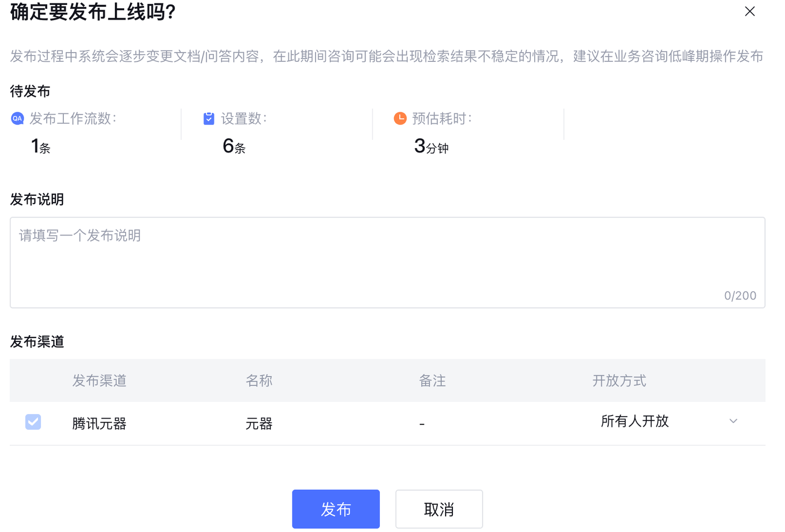Screen dimensions: 785x532
Task: Click the chevron arrow in 开放方式 column
Action: click(733, 421)
